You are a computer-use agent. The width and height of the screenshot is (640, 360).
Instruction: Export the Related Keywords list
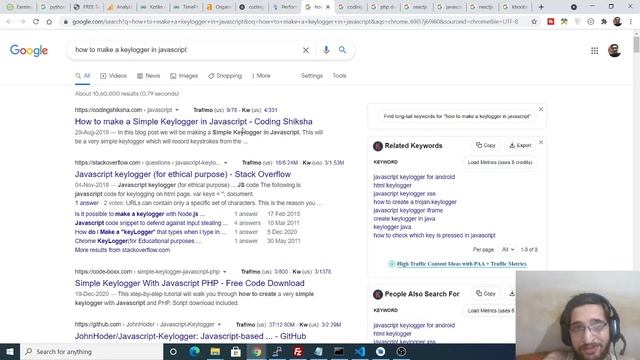(520, 145)
